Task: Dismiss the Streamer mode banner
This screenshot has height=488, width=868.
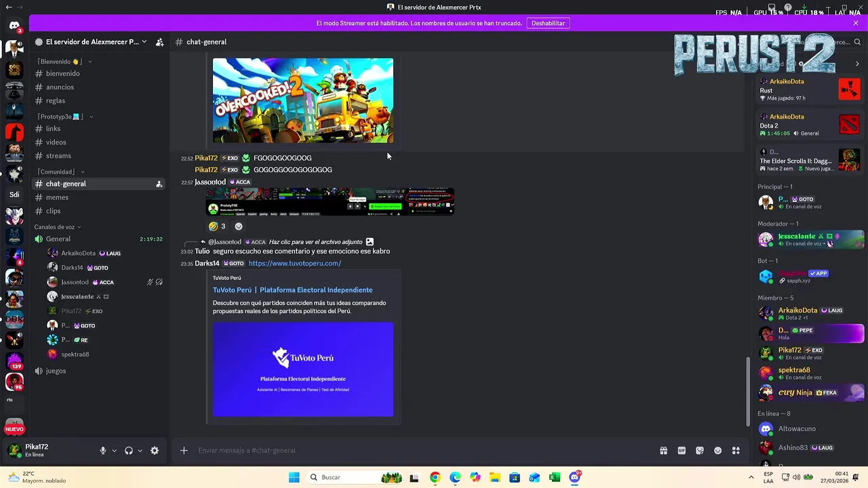Action: pos(856,23)
